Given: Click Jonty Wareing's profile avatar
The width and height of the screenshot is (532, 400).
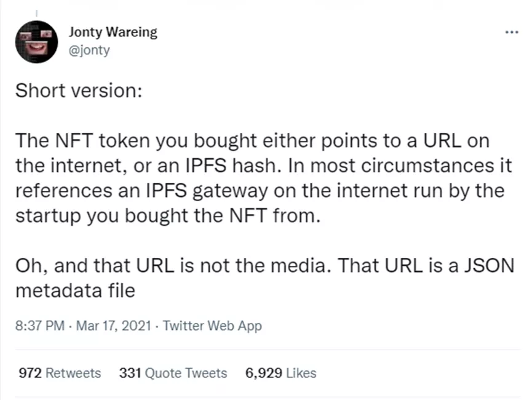Looking at the screenshot, I should [36, 42].
